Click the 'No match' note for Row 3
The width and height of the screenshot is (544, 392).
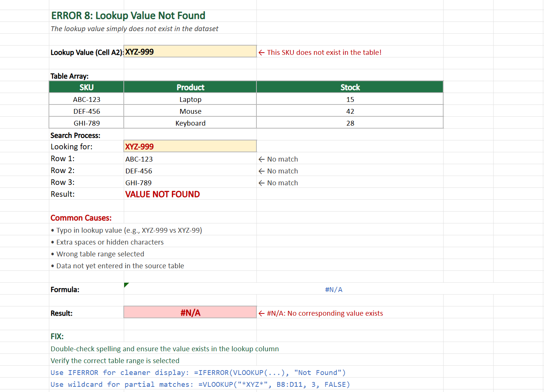click(278, 183)
